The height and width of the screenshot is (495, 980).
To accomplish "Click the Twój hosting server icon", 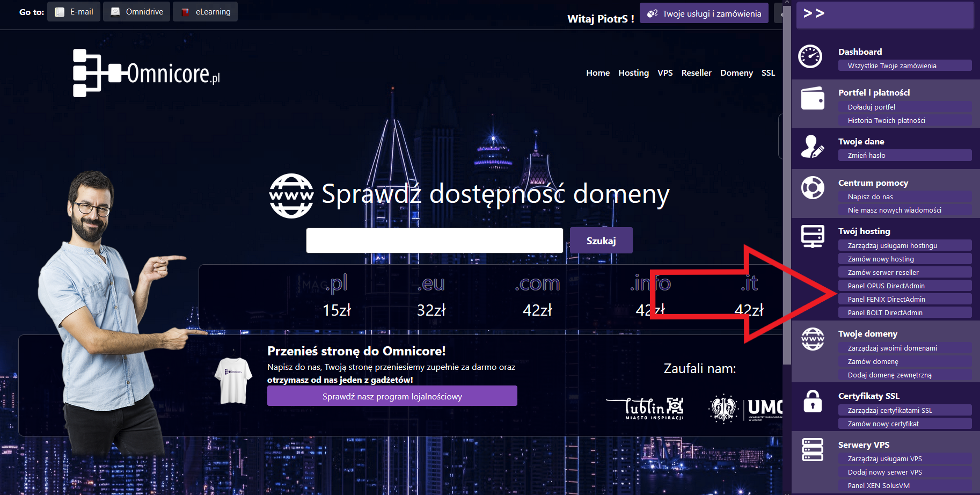I will click(812, 236).
